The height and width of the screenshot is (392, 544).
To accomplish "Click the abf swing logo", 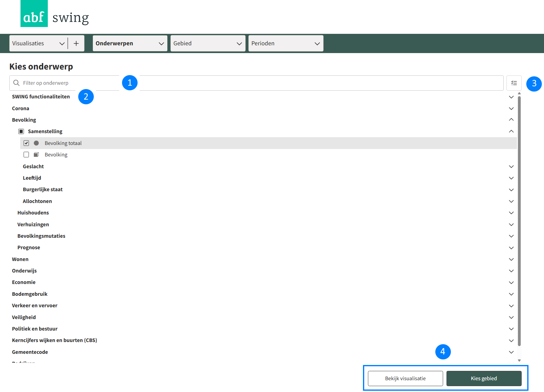I will click(55, 14).
